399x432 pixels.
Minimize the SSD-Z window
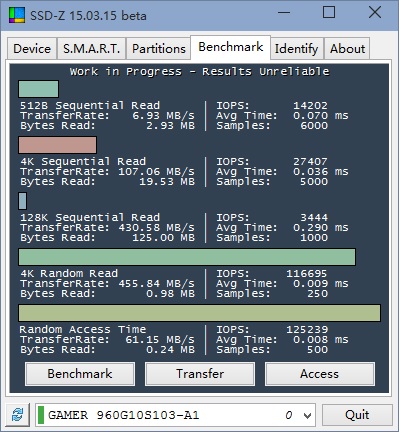pyautogui.click(x=284, y=13)
